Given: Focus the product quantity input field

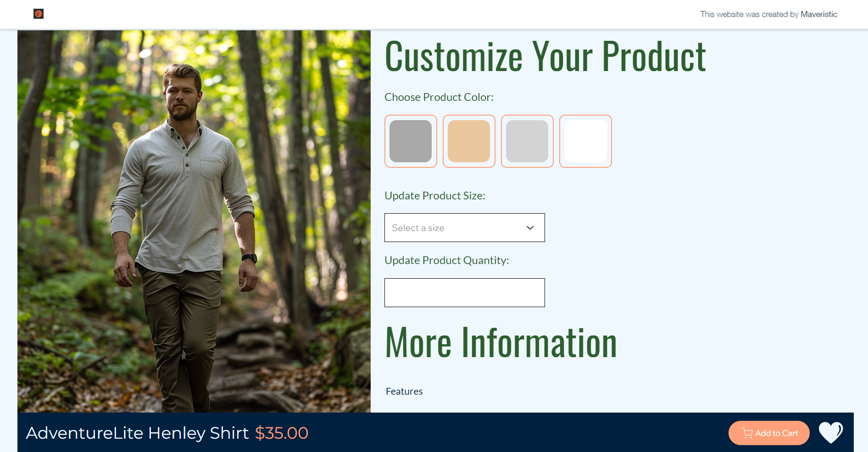Looking at the screenshot, I should 465,292.
